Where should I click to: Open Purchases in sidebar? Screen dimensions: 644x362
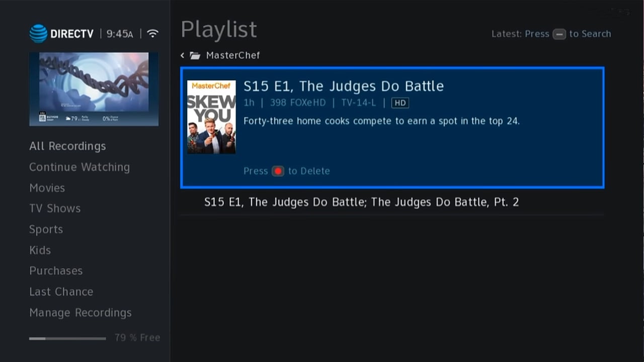(x=56, y=271)
